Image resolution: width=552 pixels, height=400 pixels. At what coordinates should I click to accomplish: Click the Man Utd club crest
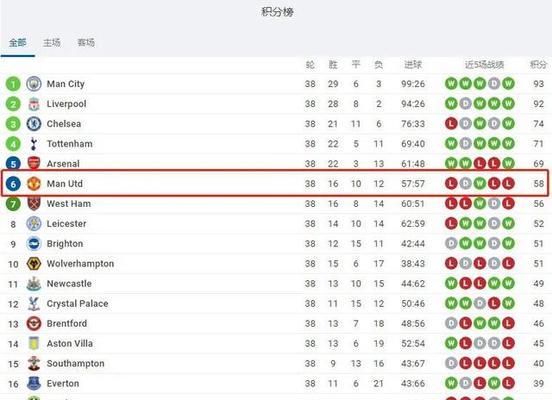34,183
